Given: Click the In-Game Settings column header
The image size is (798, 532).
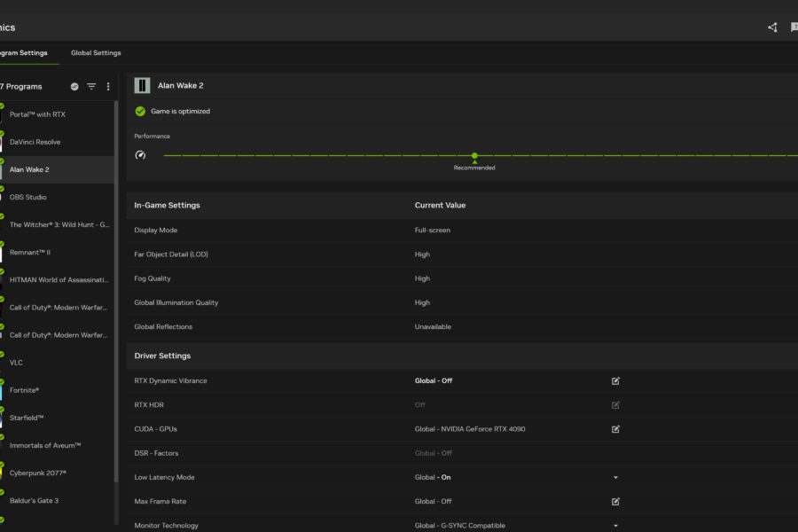Looking at the screenshot, I should (x=167, y=205).
